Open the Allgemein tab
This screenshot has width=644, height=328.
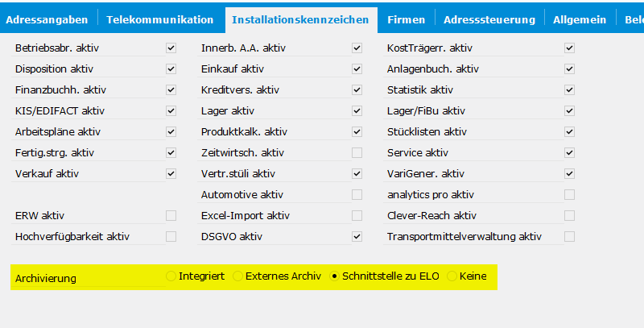(580, 19)
